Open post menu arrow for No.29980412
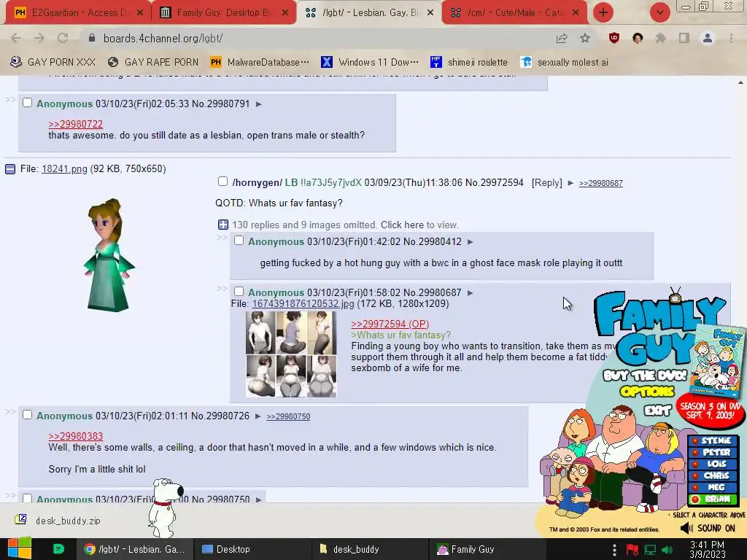This screenshot has width=747, height=560. [471, 242]
